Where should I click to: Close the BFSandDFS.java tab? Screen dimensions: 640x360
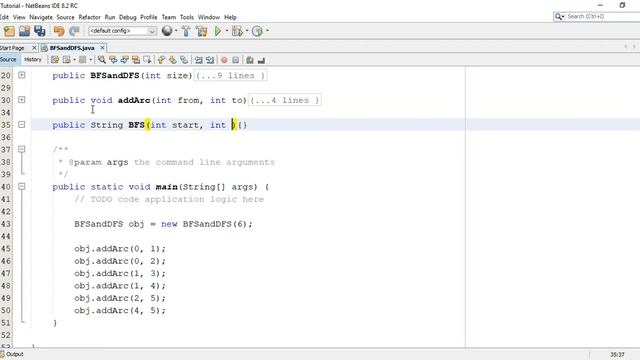tap(102, 48)
